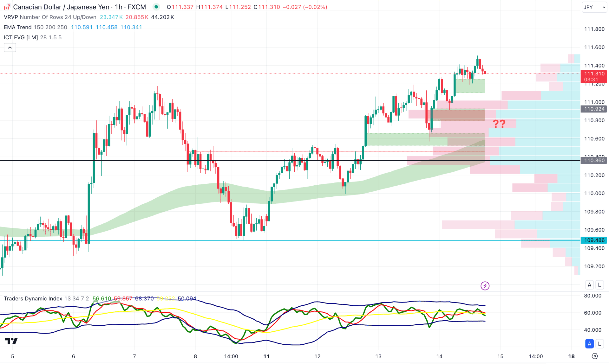Open chart settings gear icon
The image size is (609, 364).
click(595, 356)
